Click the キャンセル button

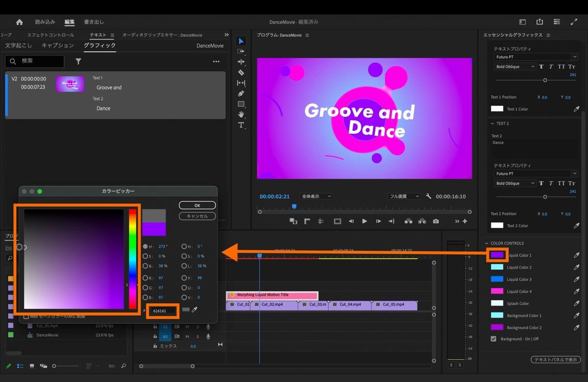[x=197, y=216]
